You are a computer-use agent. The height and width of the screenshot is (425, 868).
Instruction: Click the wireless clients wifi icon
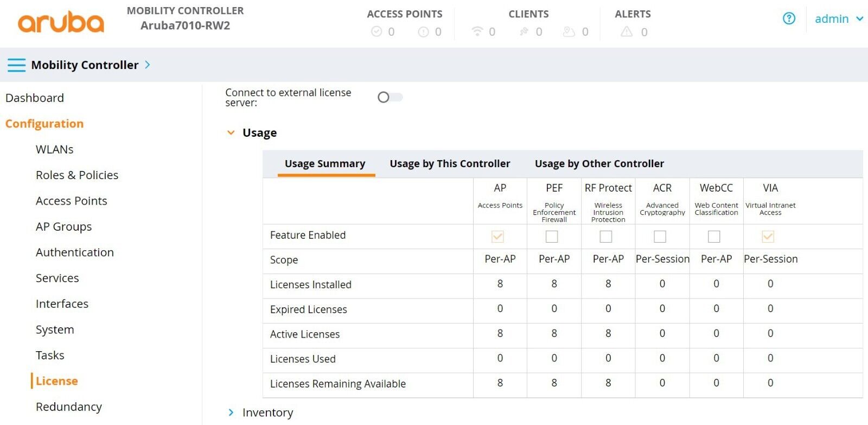(477, 31)
